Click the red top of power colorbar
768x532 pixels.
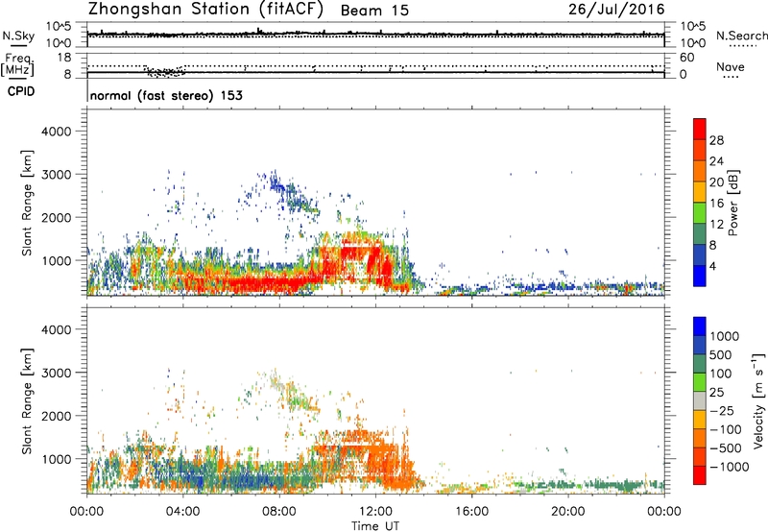click(700, 129)
